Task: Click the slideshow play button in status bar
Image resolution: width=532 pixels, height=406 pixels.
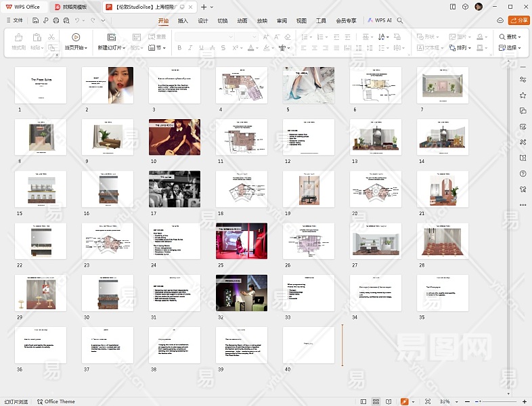Action: 404,401
